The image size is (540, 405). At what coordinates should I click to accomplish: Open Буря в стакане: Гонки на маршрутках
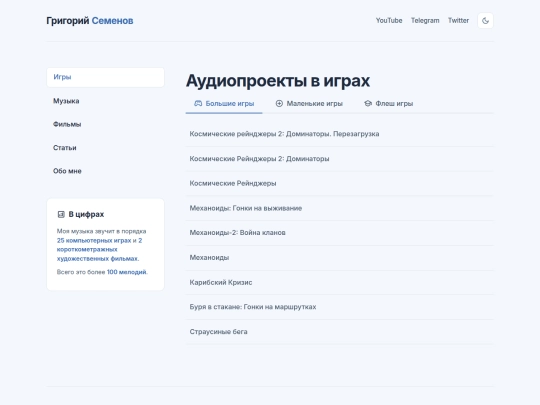tap(340, 307)
